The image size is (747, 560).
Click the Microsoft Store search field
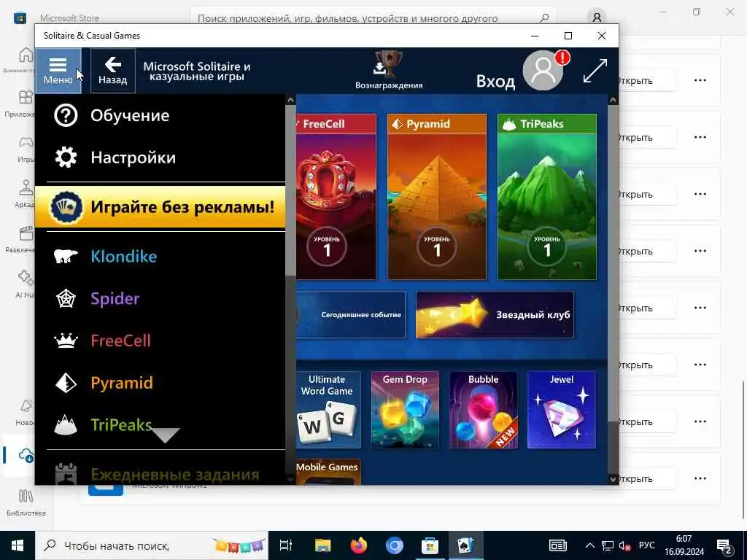click(x=373, y=18)
